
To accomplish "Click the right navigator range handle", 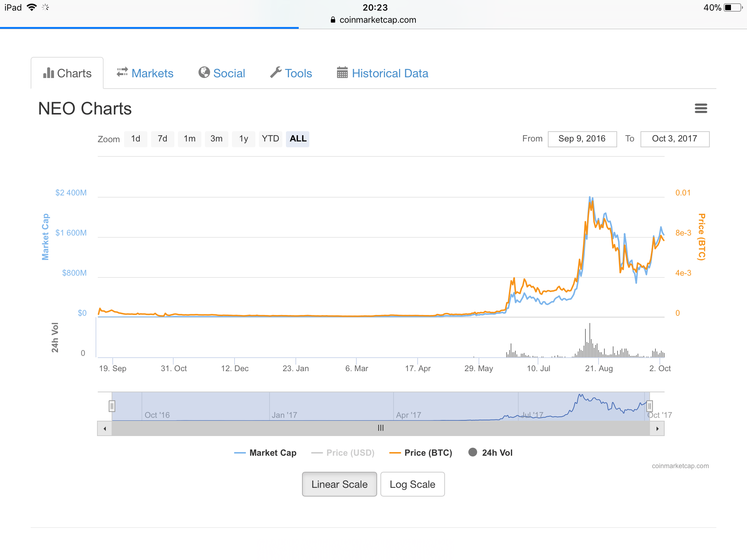I will tap(649, 406).
